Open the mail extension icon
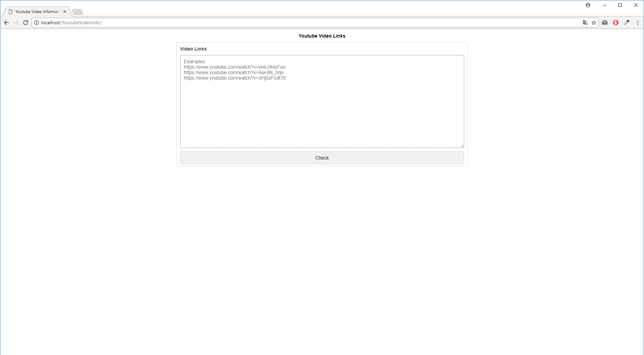The height and width of the screenshot is (355, 644). pyautogui.click(x=605, y=23)
